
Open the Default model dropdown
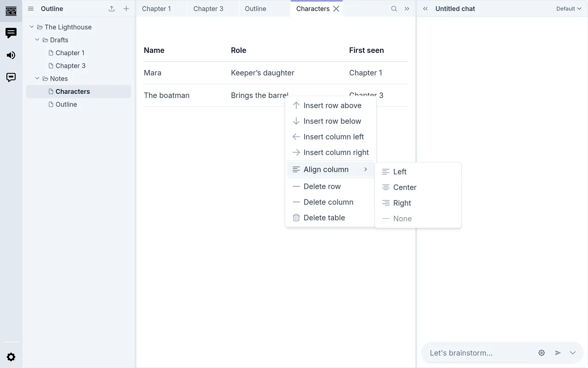[x=569, y=9]
